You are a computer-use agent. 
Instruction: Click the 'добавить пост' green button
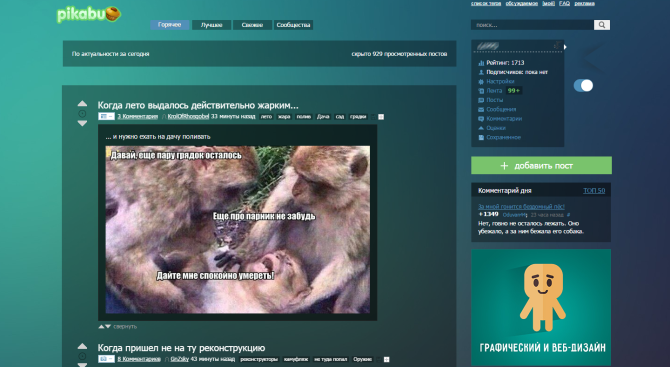point(541,165)
